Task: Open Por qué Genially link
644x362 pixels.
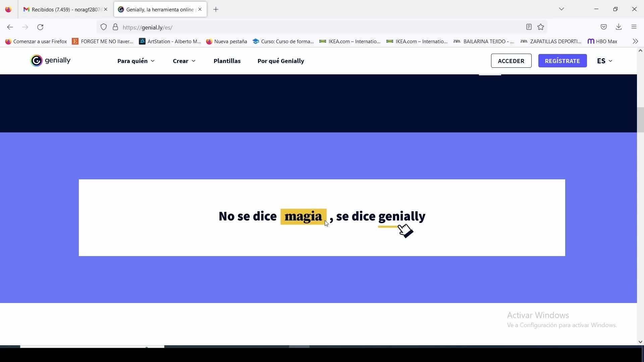Action: click(x=281, y=61)
